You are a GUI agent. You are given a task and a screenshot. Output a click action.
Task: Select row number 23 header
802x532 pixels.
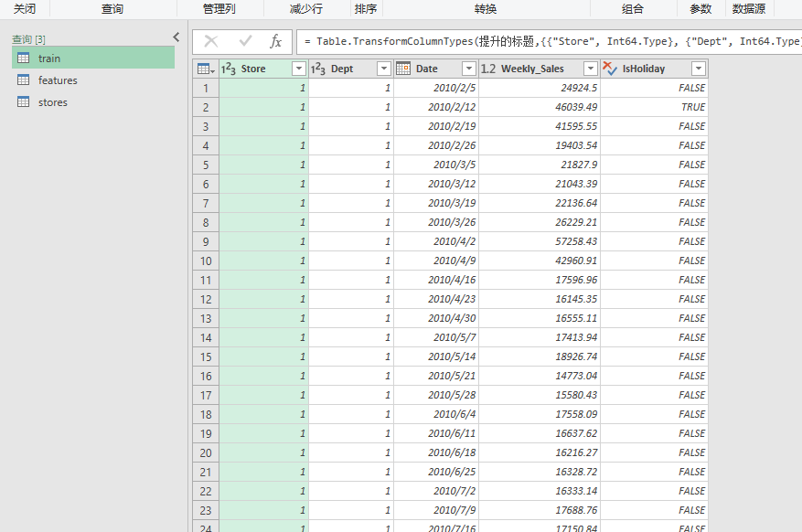click(206, 510)
